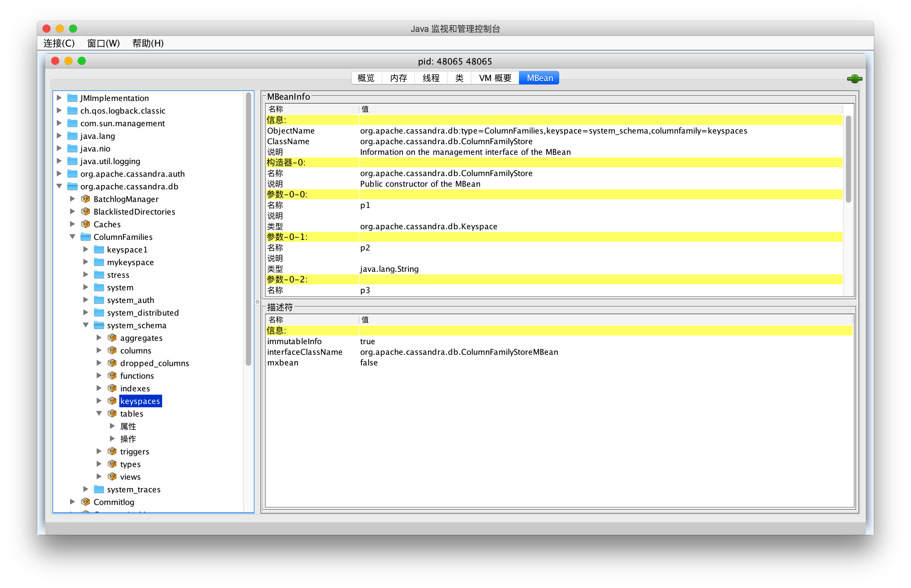Select the triggers MBean icon
911x588 pixels.
pyautogui.click(x=112, y=451)
